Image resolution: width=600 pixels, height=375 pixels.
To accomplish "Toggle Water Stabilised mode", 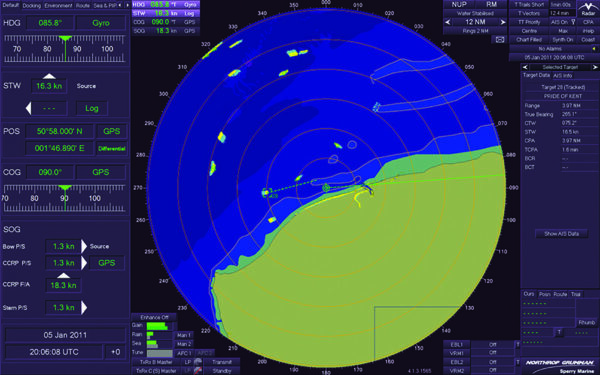I will point(475,13).
